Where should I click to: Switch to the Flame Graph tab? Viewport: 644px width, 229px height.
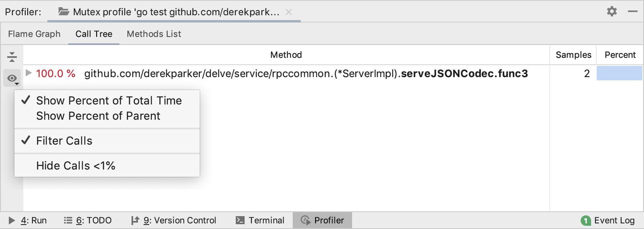click(34, 34)
